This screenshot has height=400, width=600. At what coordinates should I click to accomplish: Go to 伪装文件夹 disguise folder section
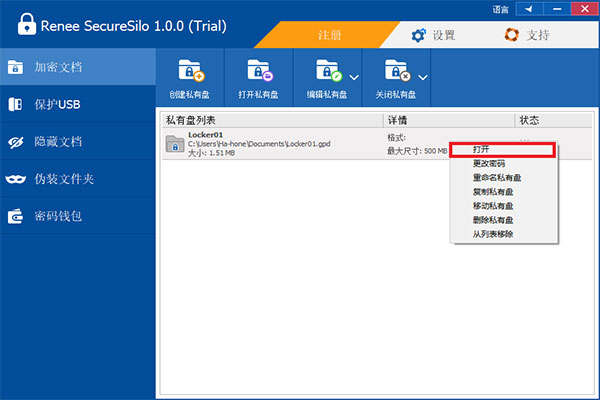tap(63, 179)
